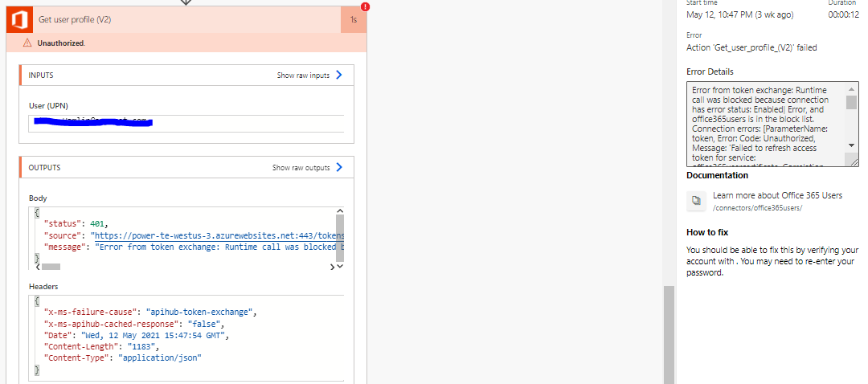Open Show raw inputs
Viewport: 868px width, 384px height.
(x=303, y=76)
